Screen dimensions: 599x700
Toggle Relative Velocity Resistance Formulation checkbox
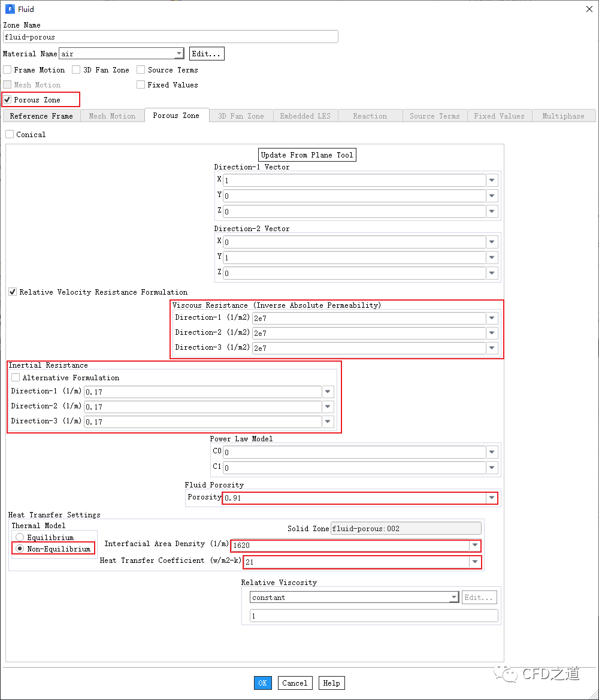tap(13, 292)
